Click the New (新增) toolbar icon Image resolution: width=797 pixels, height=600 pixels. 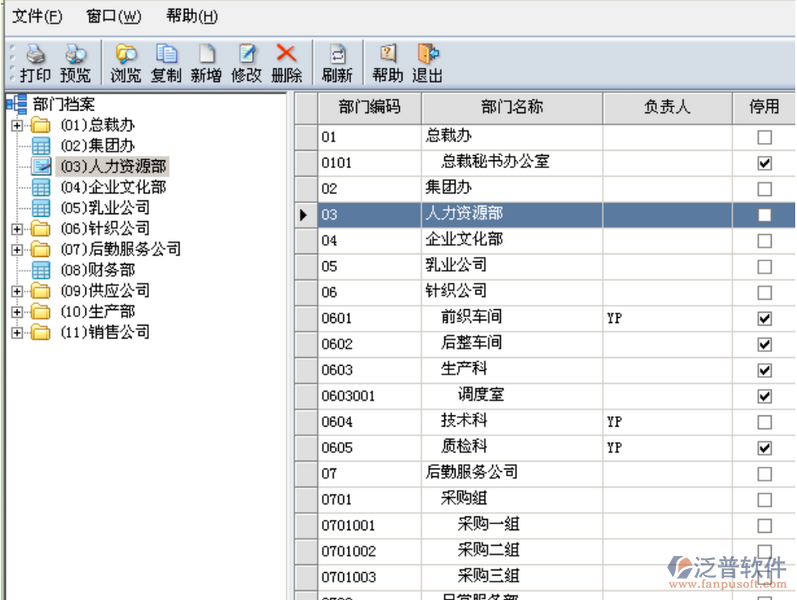(x=206, y=56)
